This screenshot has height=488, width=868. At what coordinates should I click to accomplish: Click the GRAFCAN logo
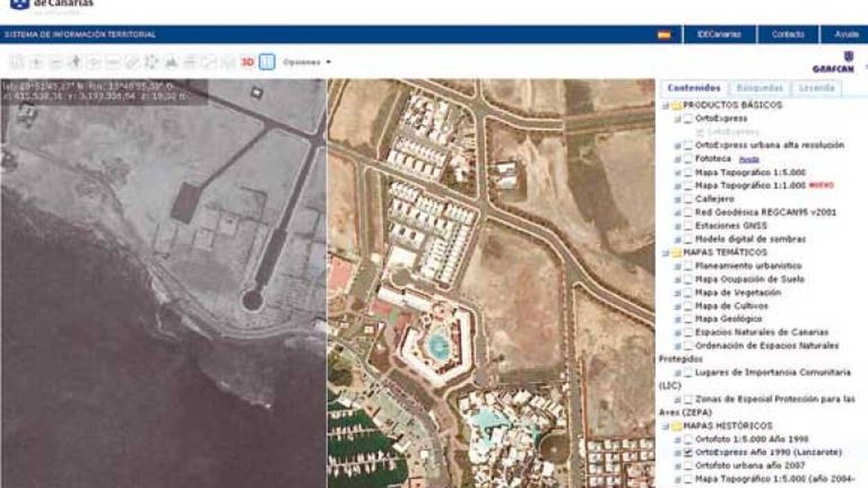(833, 63)
